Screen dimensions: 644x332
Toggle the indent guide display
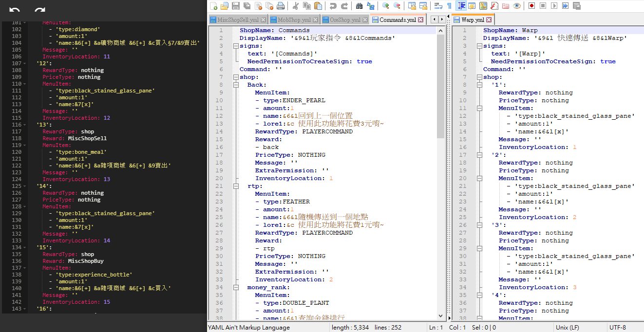coord(461,6)
